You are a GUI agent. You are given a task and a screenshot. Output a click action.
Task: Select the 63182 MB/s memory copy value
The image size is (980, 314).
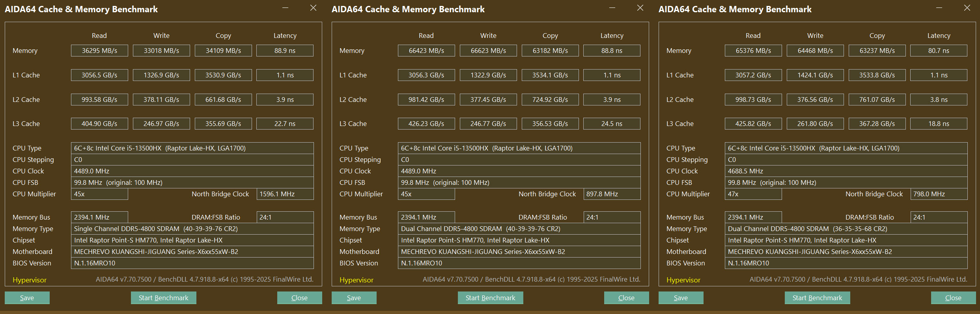click(550, 51)
